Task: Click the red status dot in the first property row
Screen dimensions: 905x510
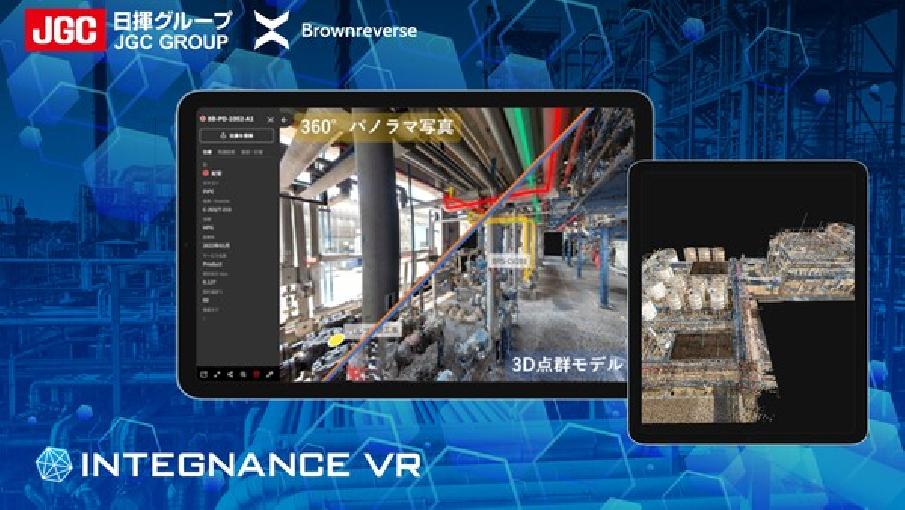Action: click(205, 172)
